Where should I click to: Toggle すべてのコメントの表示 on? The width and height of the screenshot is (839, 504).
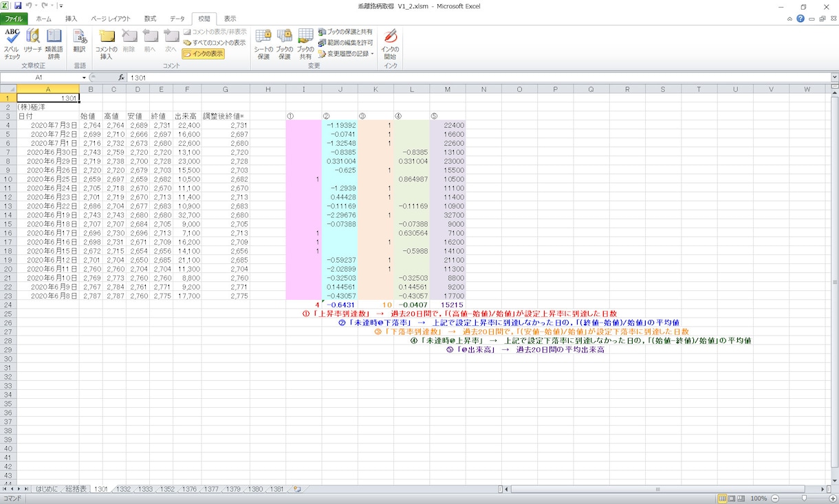[214, 43]
